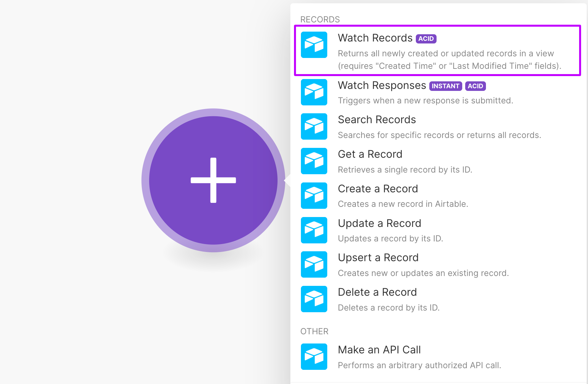The width and height of the screenshot is (588, 384).
Task: Click the OTHER section heading
Action: click(314, 331)
